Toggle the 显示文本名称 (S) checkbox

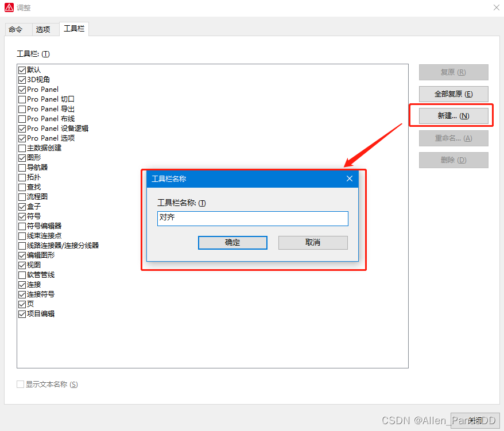20,385
